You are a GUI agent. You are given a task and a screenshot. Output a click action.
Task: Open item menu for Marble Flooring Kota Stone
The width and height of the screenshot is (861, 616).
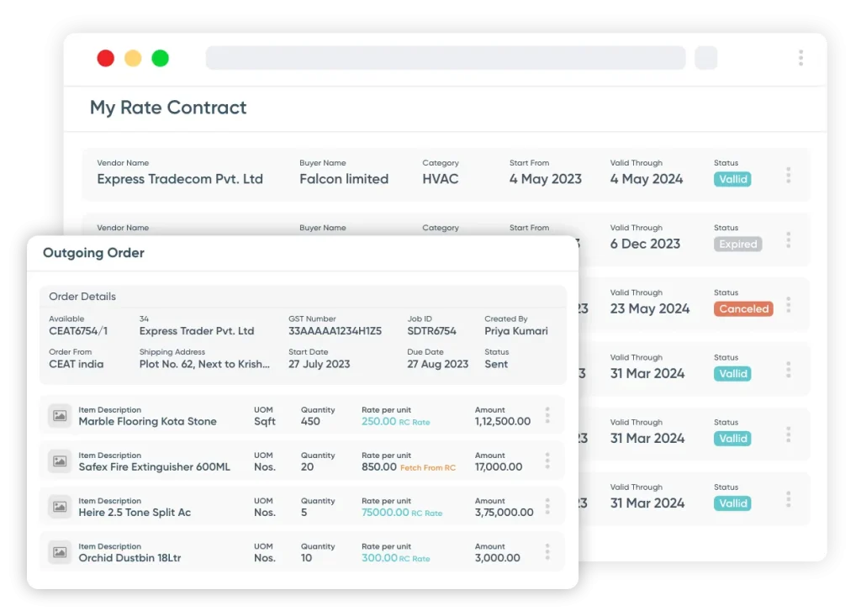pyautogui.click(x=547, y=415)
